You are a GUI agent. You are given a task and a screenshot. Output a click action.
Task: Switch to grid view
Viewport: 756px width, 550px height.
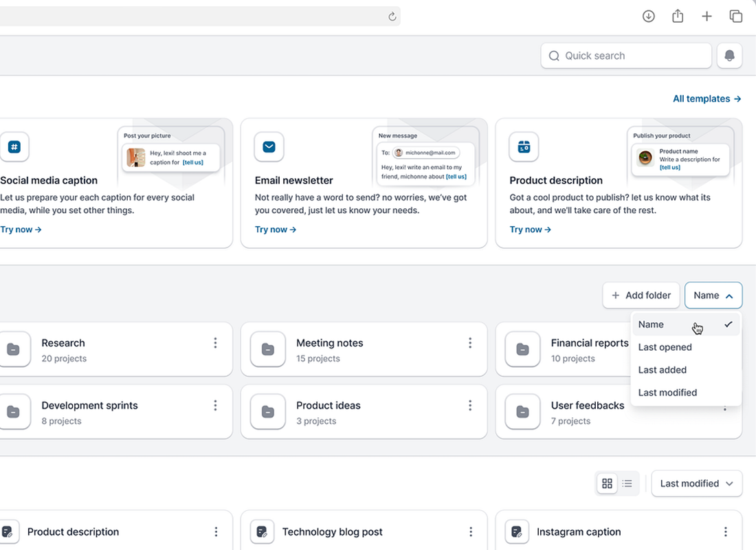pyautogui.click(x=607, y=483)
